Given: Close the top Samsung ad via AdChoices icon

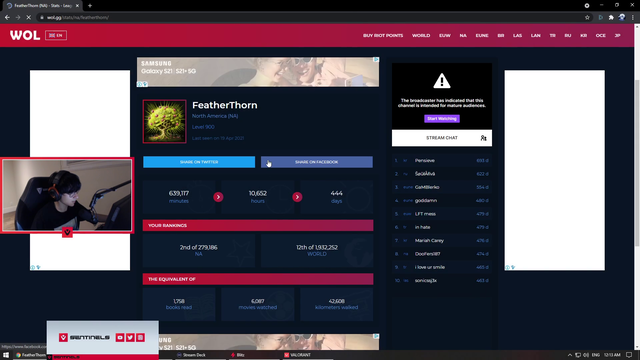Looking at the screenshot, I should click(x=376, y=60).
